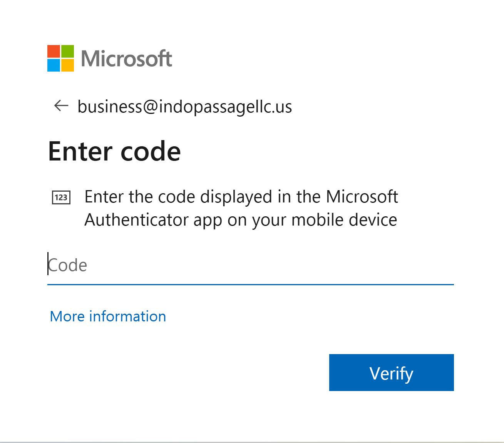This screenshot has height=443, width=504.
Task: Click the Enter code heading
Action: (114, 151)
